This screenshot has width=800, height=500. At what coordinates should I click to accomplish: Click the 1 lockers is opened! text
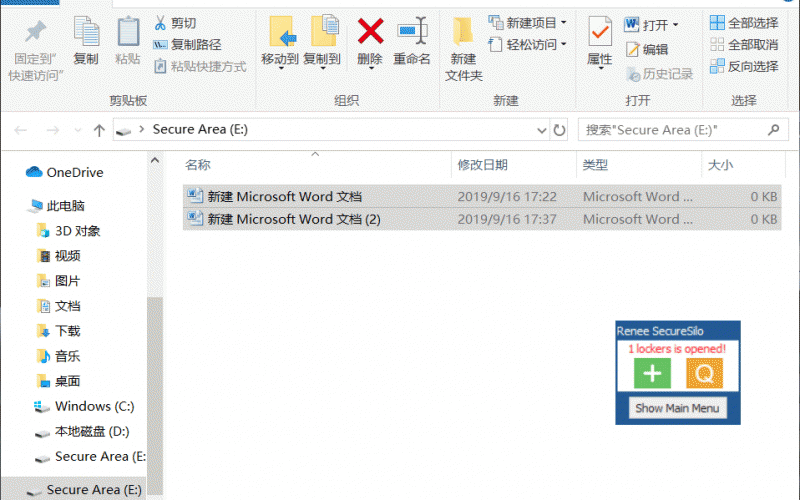pos(677,349)
